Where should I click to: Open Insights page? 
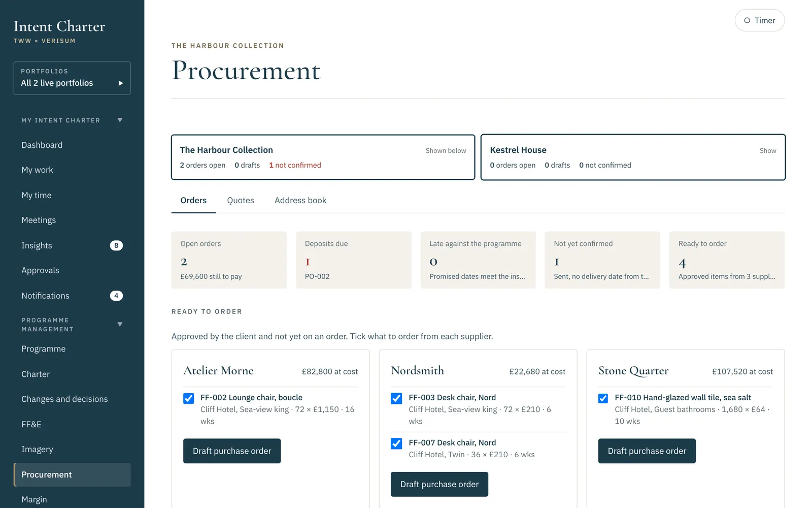72,246
